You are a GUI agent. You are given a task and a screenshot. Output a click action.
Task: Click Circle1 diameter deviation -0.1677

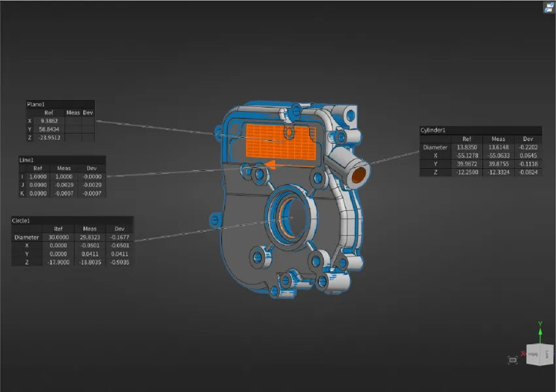(x=120, y=237)
